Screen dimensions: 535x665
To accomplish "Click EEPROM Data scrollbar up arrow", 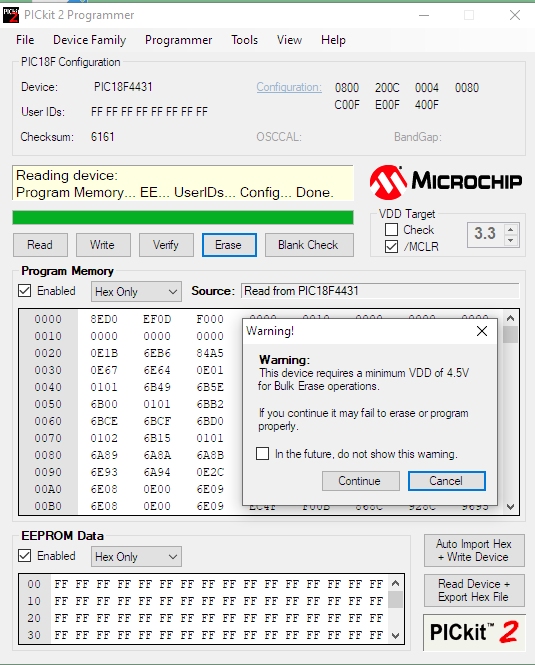I will click(395, 583).
